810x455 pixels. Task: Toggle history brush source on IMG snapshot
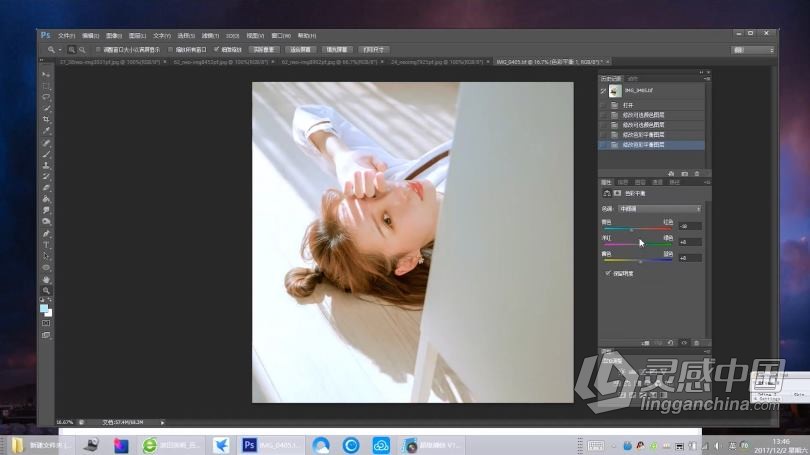pos(603,91)
